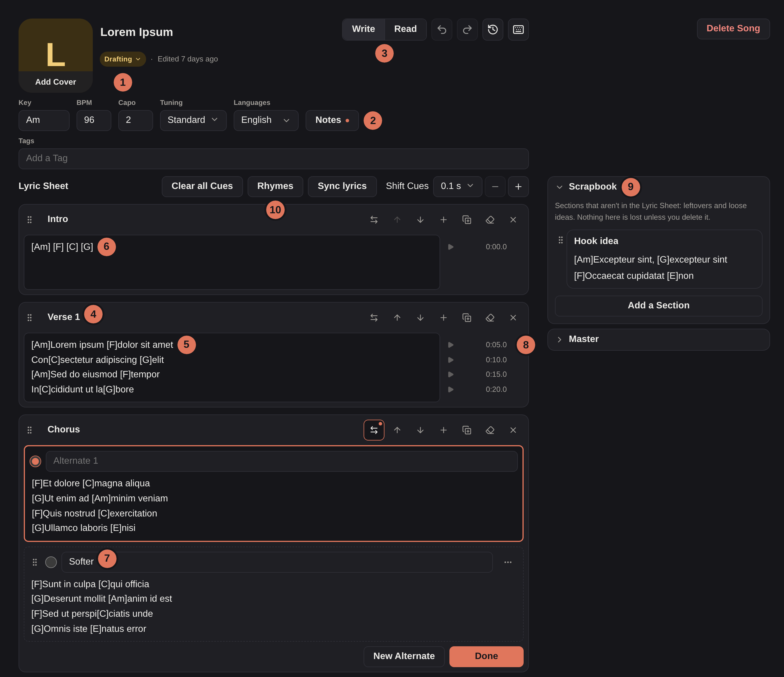Click Add Cover on the song thumbnail

[x=56, y=82]
